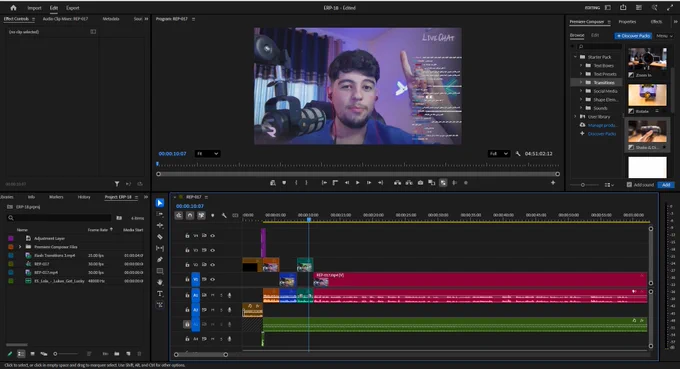Select the Slip tool

pos(160,248)
